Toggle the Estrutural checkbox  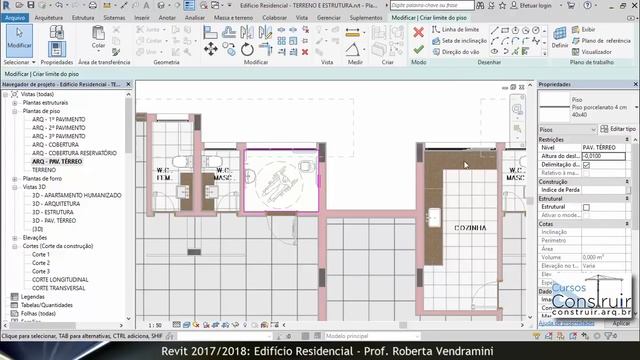587,207
